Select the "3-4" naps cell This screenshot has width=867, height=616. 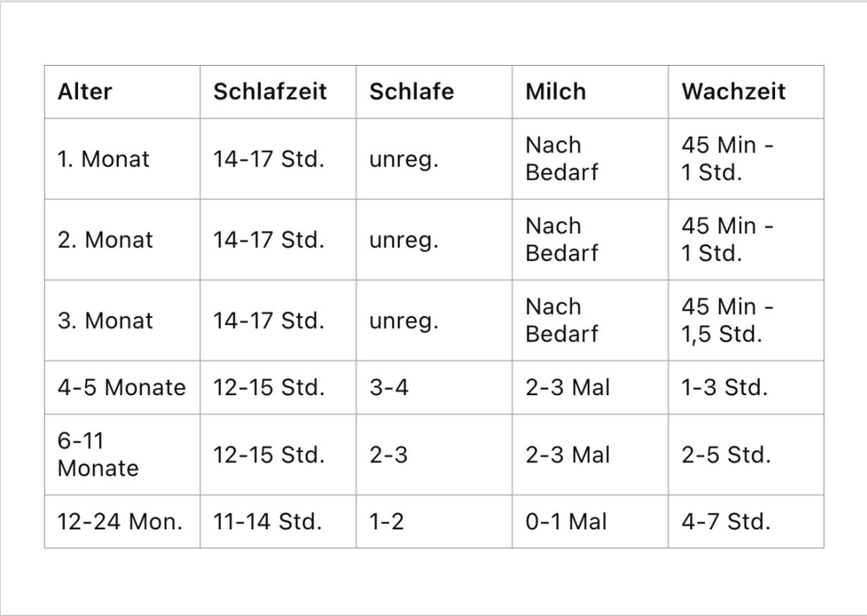point(388,387)
